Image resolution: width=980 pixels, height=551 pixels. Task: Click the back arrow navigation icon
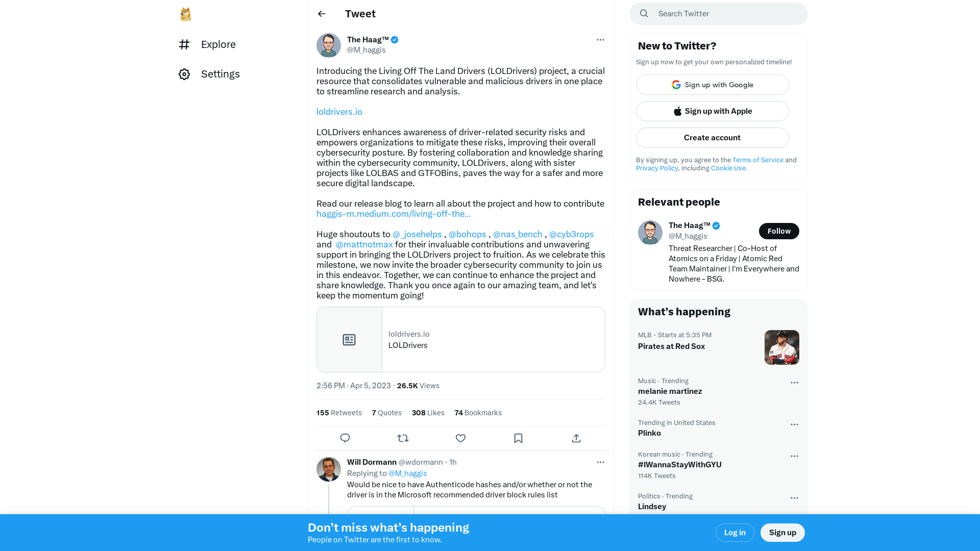(x=322, y=13)
